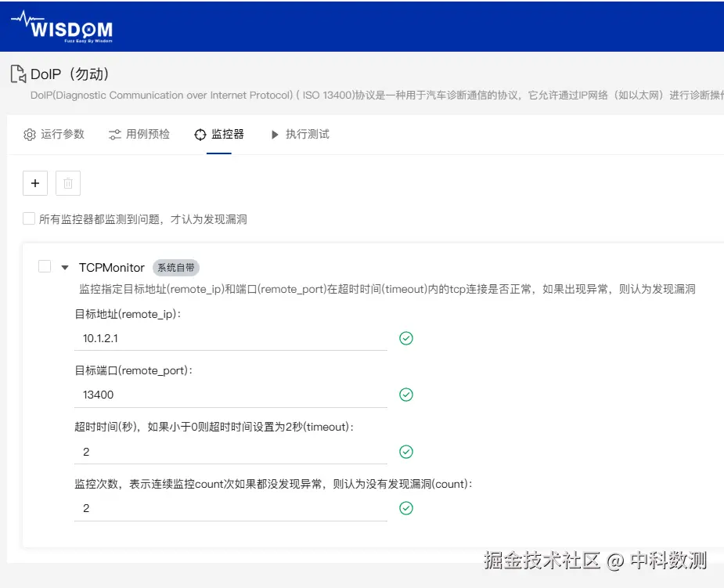Collapse the TCPMonitor section triangle
Image resolution: width=724 pixels, height=588 pixels.
(65, 268)
